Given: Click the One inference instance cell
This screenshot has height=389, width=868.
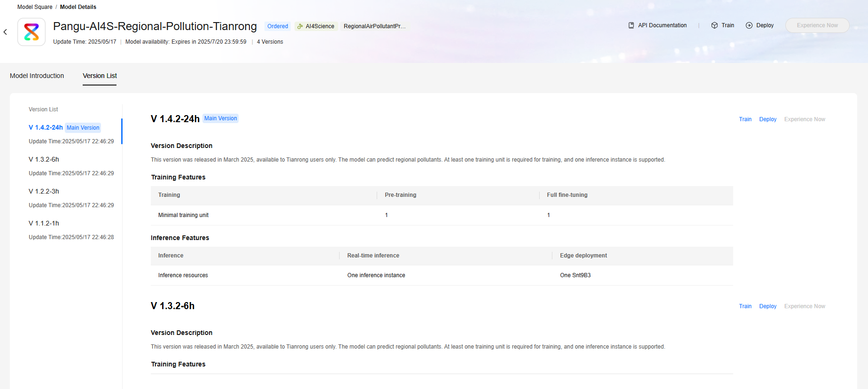Looking at the screenshot, I should [376, 275].
